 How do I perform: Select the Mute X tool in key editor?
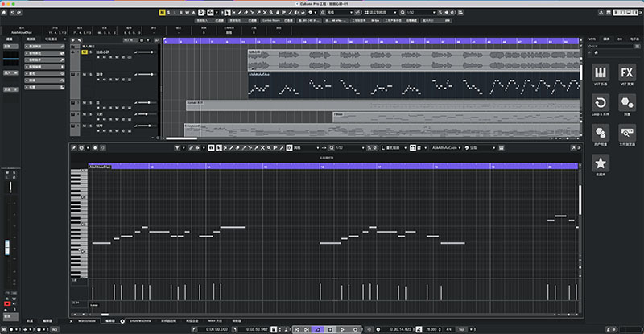[x=263, y=148]
